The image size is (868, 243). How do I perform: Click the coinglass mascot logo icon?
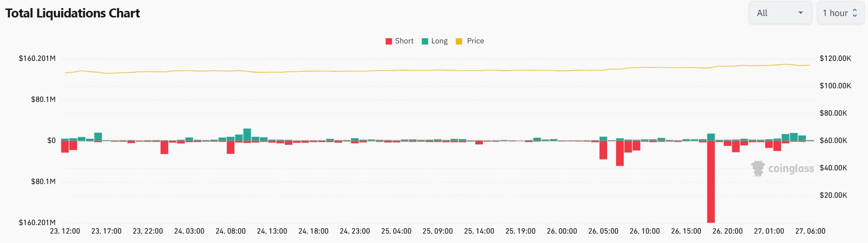[758, 168]
